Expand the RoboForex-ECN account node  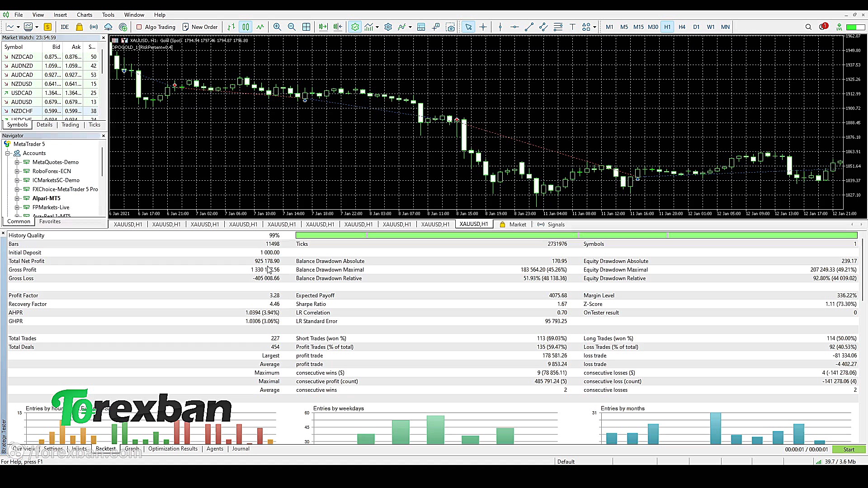(x=17, y=171)
